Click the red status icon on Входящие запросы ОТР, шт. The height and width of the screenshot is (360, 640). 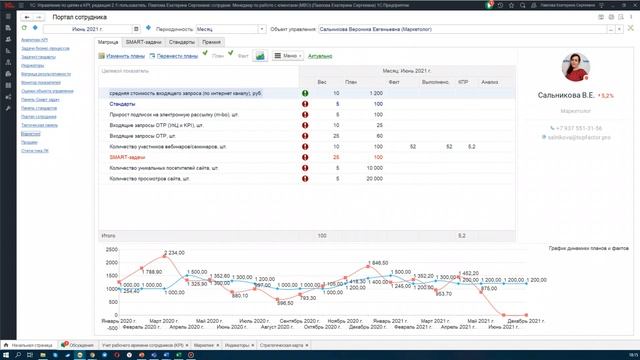click(x=305, y=136)
